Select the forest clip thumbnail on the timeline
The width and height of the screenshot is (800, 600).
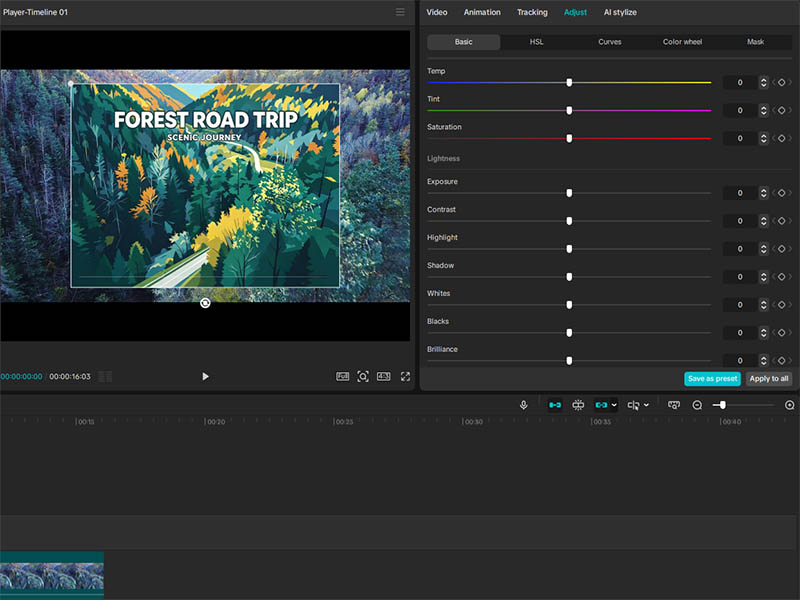click(x=52, y=575)
